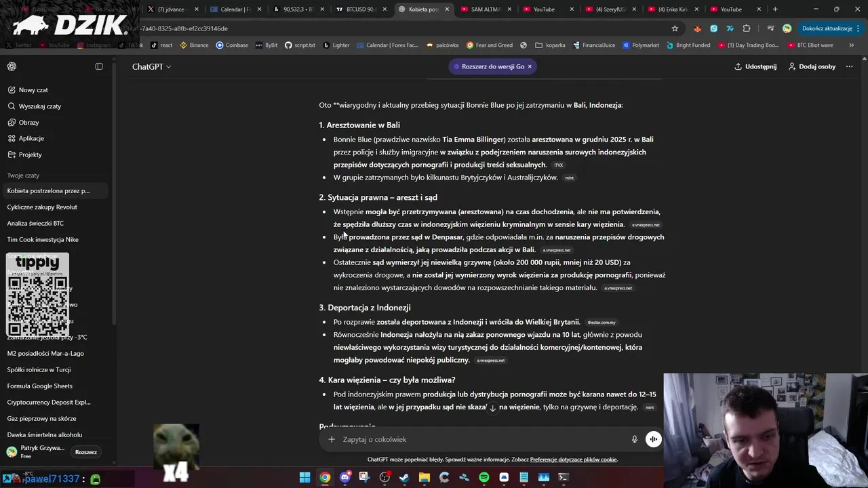
Task: Bookmark this page with the star icon
Action: (675, 28)
